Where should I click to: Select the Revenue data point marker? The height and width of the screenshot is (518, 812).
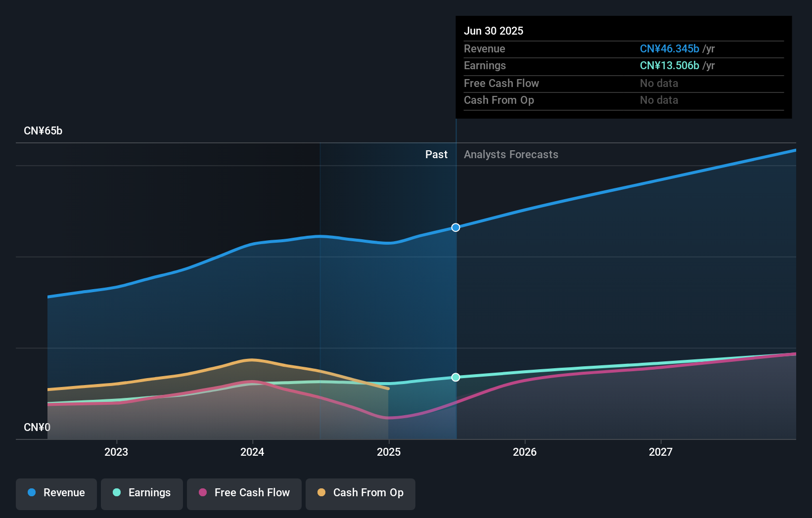(455, 227)
